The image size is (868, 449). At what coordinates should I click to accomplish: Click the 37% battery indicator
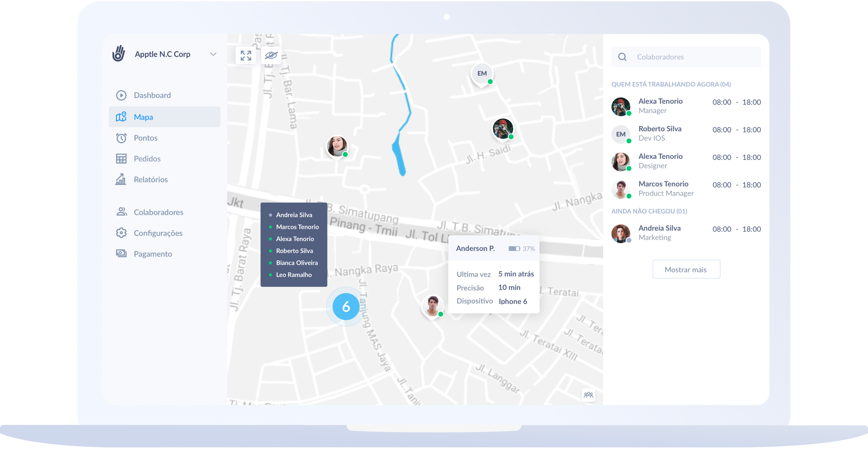coord(522,249)
